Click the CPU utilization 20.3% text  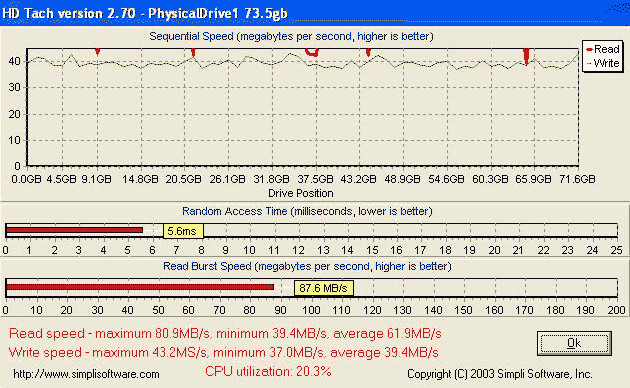pyautogui.click(x=268, y=372)
